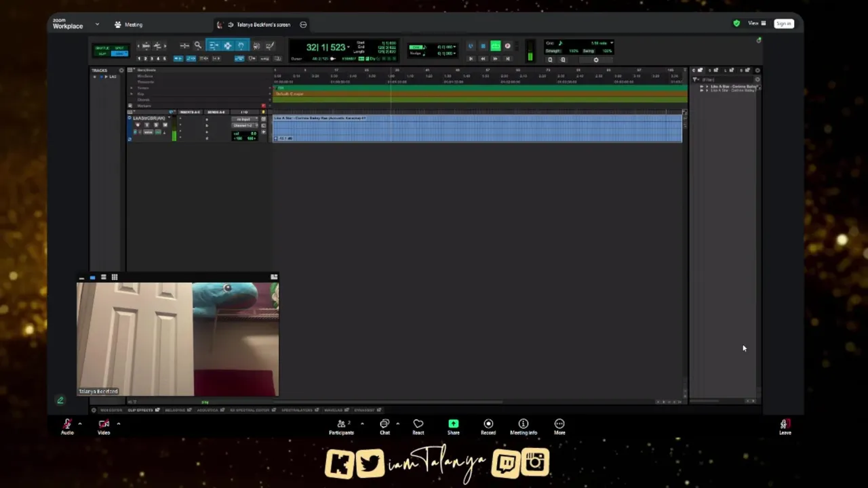
Task: Open Zoom Meeting info
Action: click(524, 427)
